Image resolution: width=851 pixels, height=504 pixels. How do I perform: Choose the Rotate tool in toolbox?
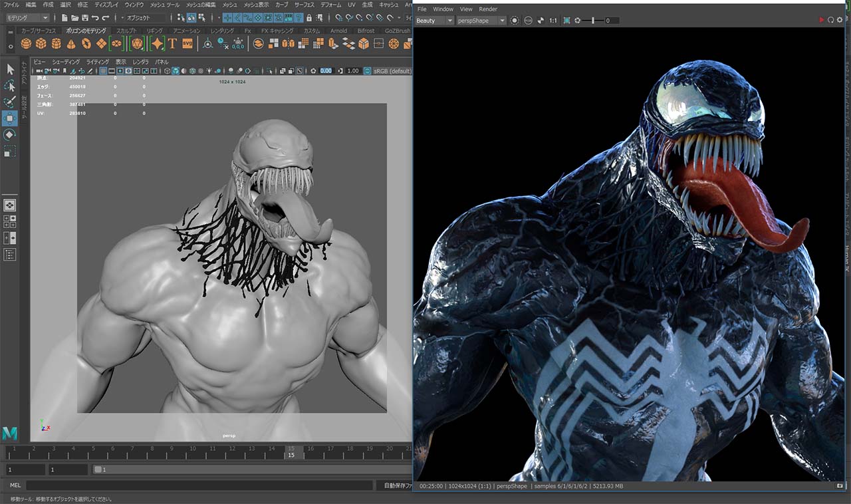10,135
